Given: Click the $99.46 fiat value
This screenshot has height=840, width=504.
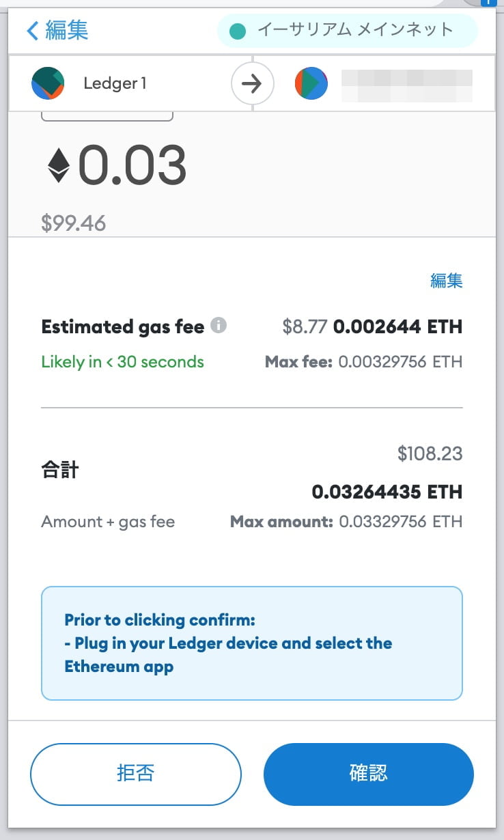Looking at the screenshot, I should (x=74, y=223).
